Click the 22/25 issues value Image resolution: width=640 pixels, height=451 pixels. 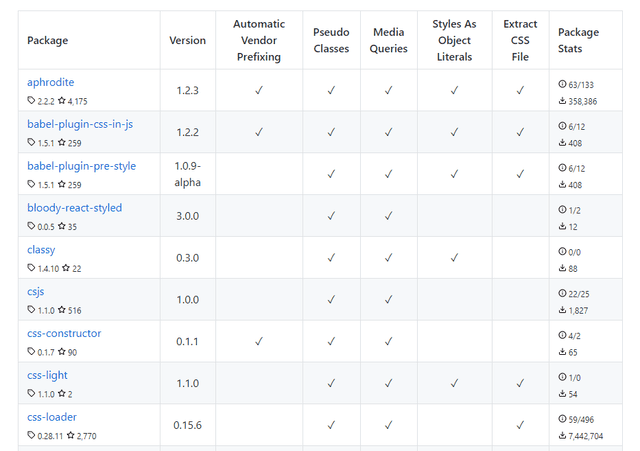click(579, 294)
